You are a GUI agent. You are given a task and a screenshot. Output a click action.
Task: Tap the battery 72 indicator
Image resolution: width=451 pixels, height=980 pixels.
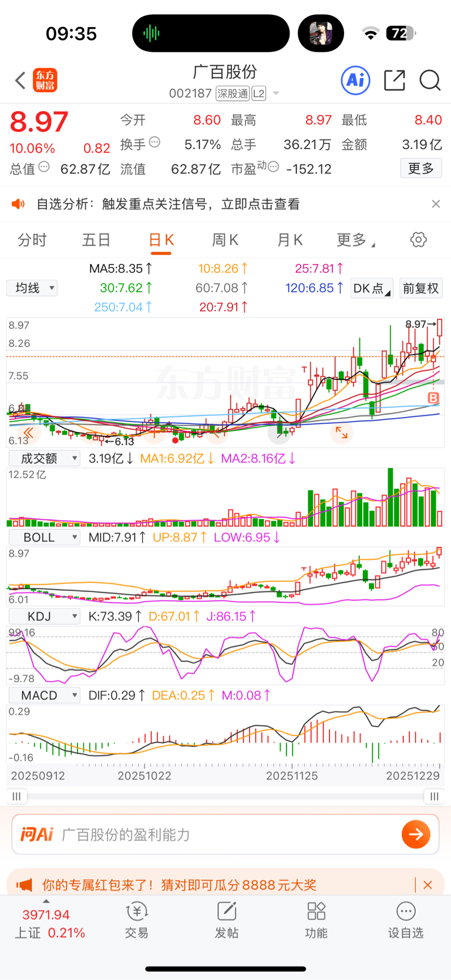(x=400, y=33)
